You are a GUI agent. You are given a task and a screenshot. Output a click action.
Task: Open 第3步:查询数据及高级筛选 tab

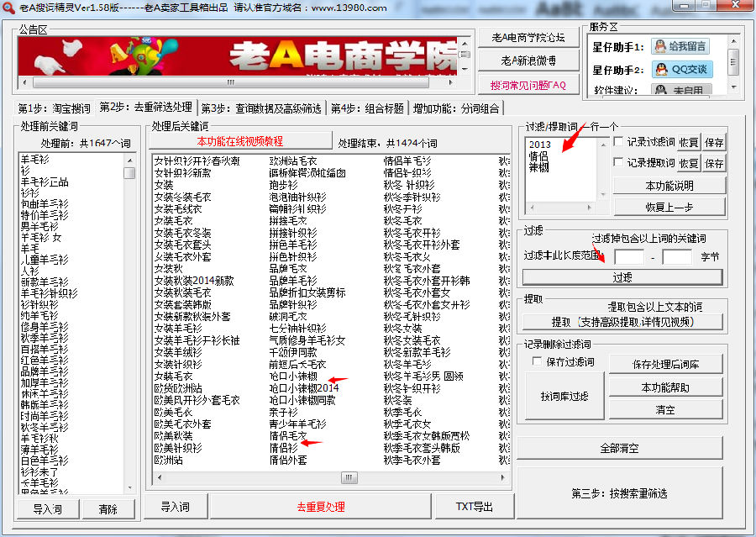click(261, 108)
